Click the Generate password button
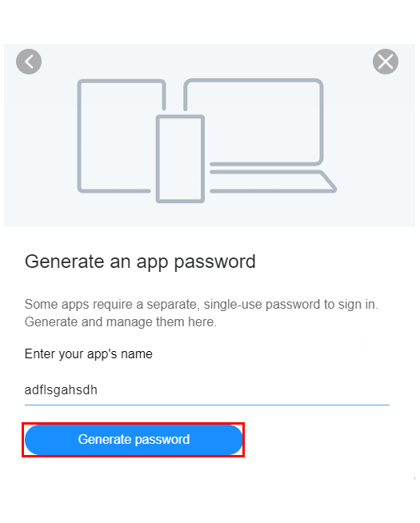The height and width of the screenshot is (523, 420). point(134,440)
